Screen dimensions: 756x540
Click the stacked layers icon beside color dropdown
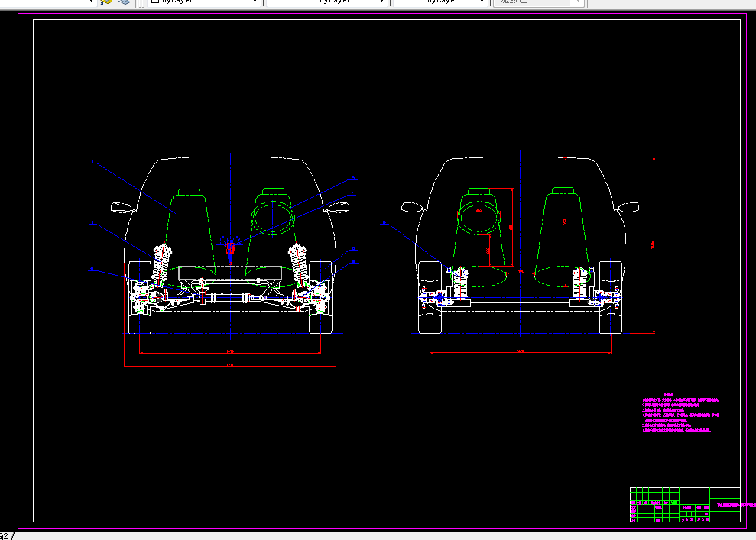(x=125, y=2)
